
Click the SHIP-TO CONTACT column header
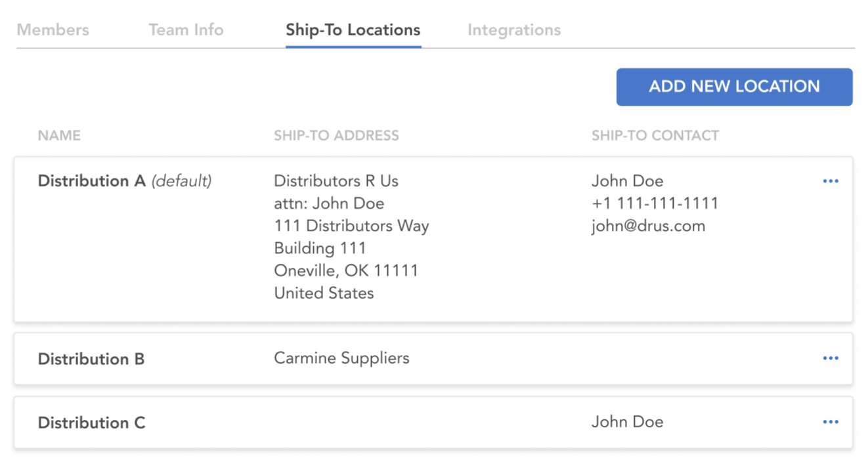pyautogui.click(x=655, y=136)
